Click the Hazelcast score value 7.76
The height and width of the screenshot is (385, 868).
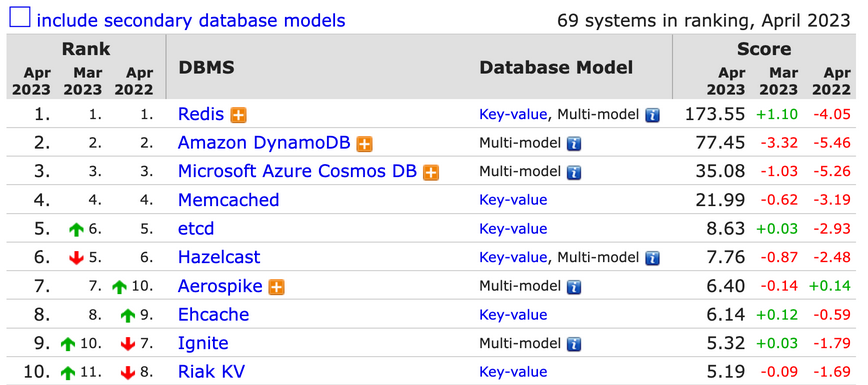(x=726, y=258)
